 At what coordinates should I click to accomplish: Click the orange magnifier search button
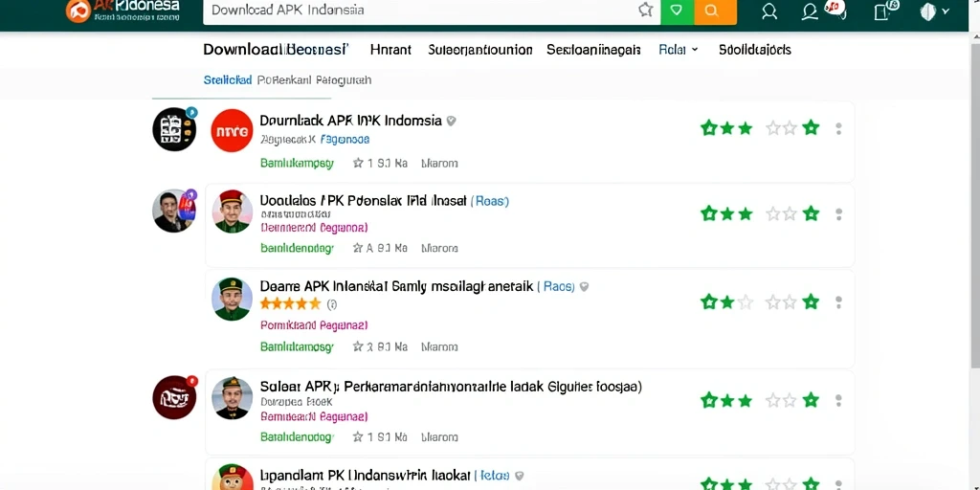click(x=715, y=11)
